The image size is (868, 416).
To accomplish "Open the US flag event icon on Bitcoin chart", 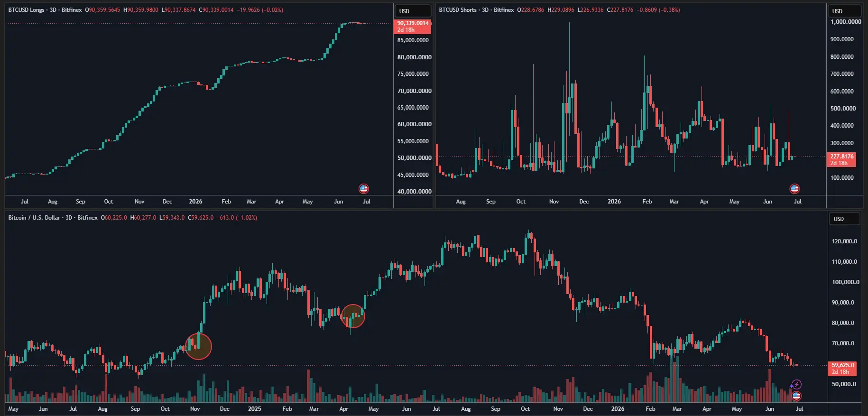I will pyautogui.click(x=796, y=396).
